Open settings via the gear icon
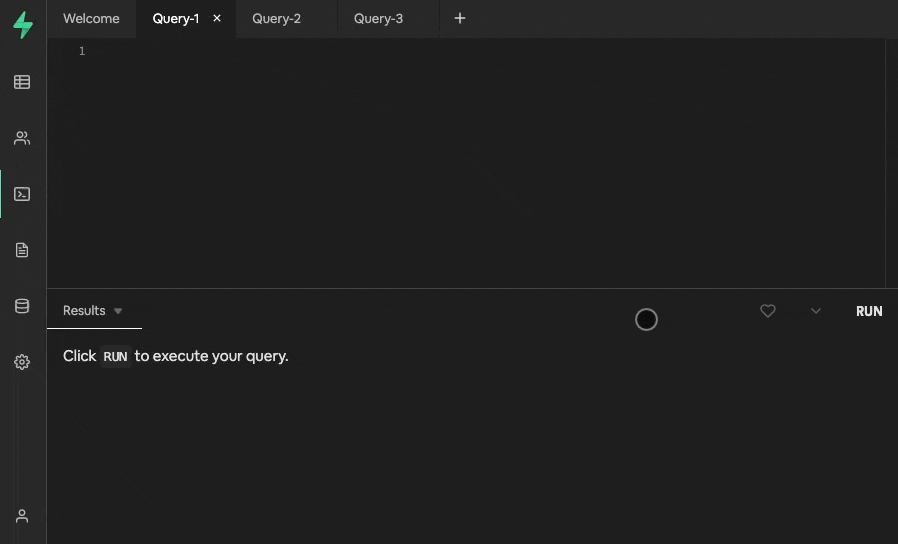The image size is (898, 544). click(22, 362)
